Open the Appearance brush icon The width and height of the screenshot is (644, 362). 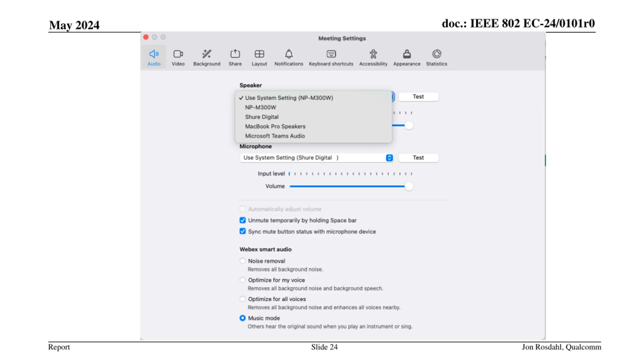tap(407, 54)
